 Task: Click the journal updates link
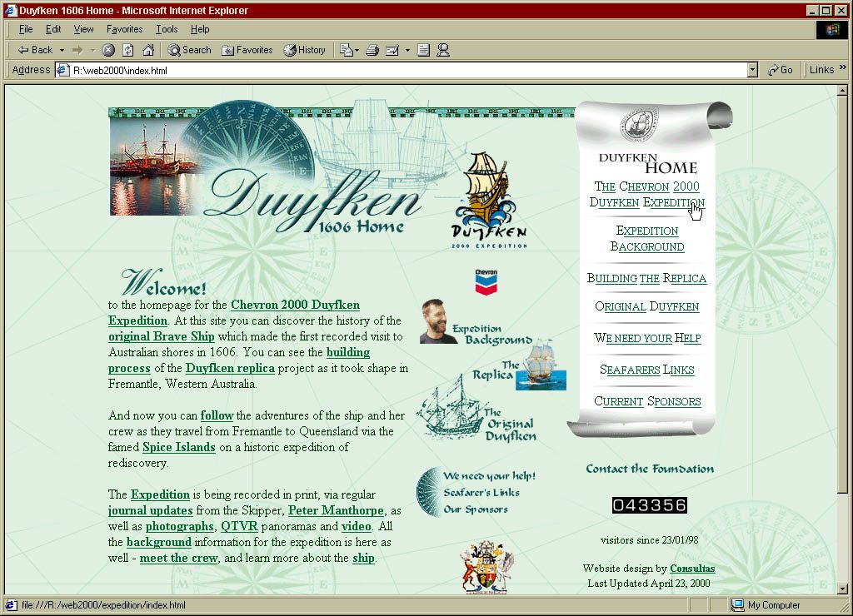(150, 510)
